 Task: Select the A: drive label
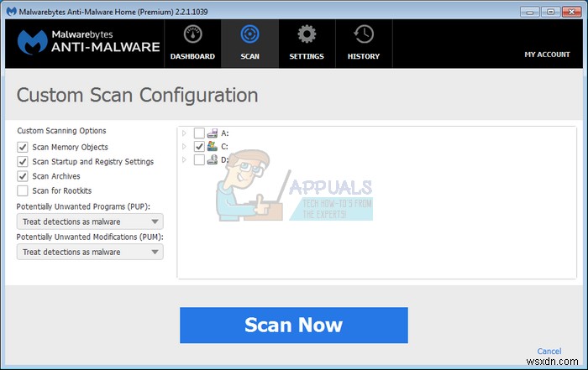[x=224, y=133]
